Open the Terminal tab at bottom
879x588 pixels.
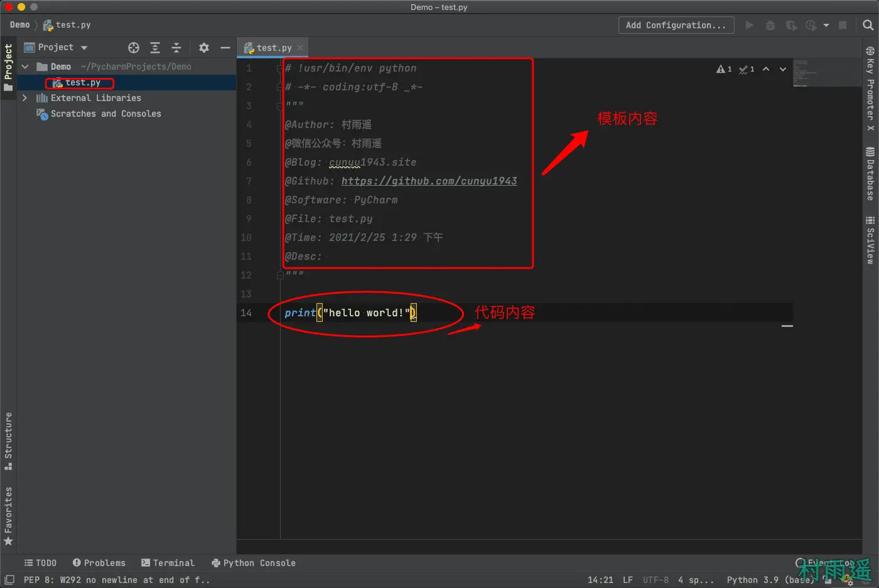(x=168, y=563)
